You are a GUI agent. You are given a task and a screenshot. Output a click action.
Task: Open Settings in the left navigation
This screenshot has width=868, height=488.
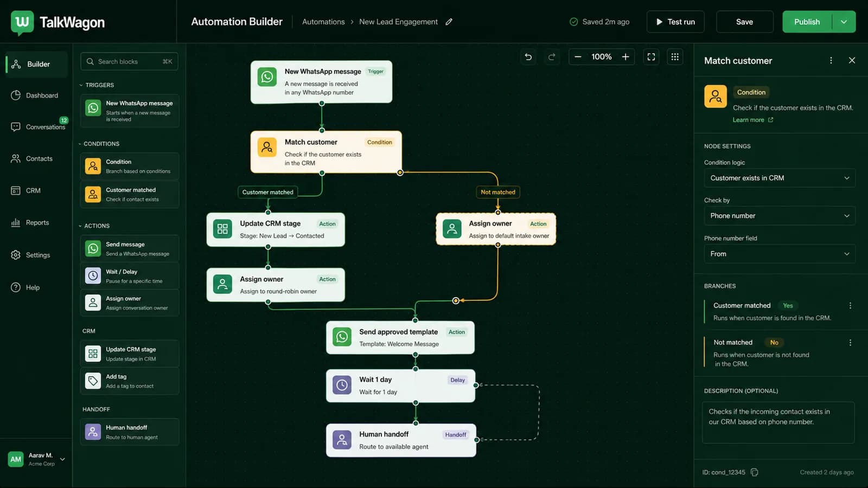point(31,255)
